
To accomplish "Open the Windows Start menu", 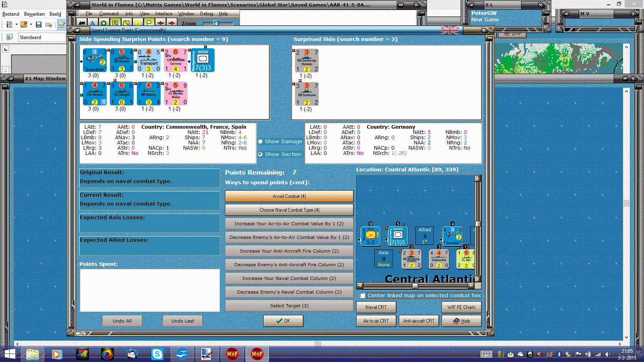I will click(x=9, y=354).
